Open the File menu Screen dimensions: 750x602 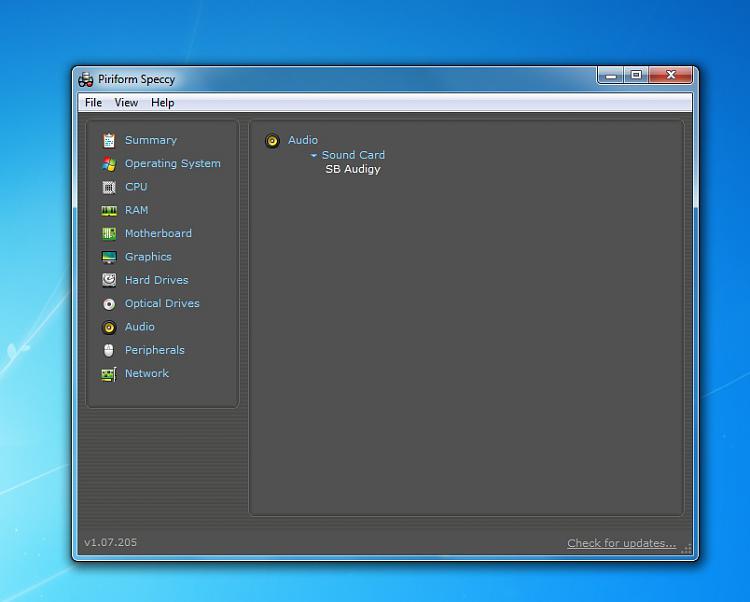click(x=93, y=102)
